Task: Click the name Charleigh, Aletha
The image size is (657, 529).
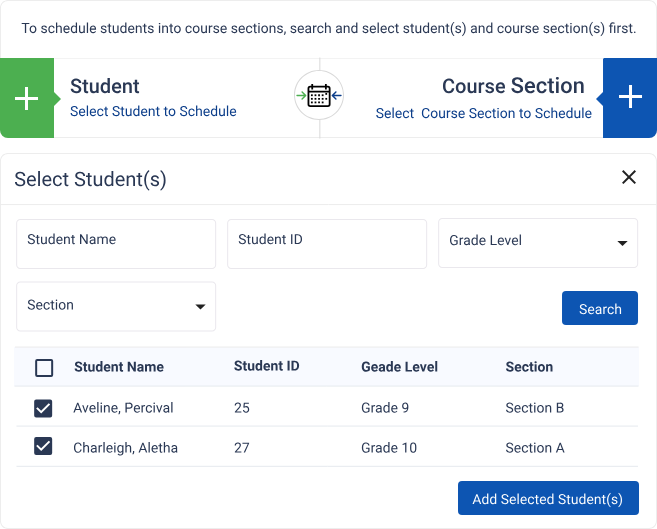Action: click(x=125, y=448)
